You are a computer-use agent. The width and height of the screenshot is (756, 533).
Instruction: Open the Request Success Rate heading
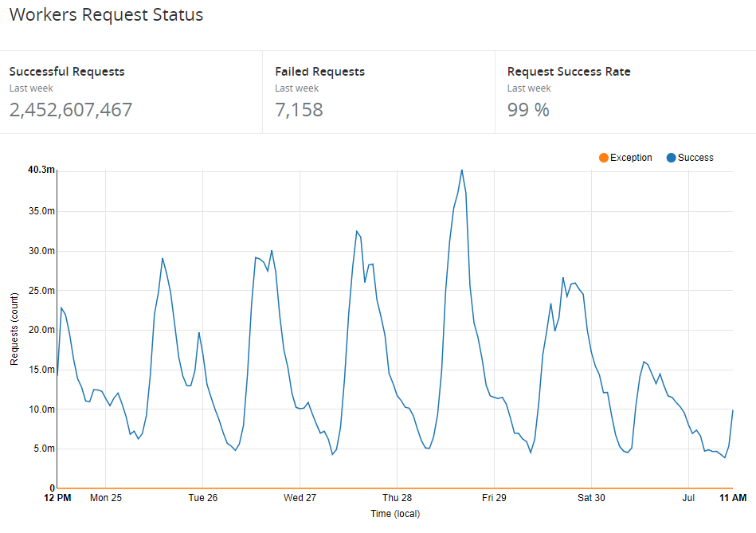tap(569, 72)
